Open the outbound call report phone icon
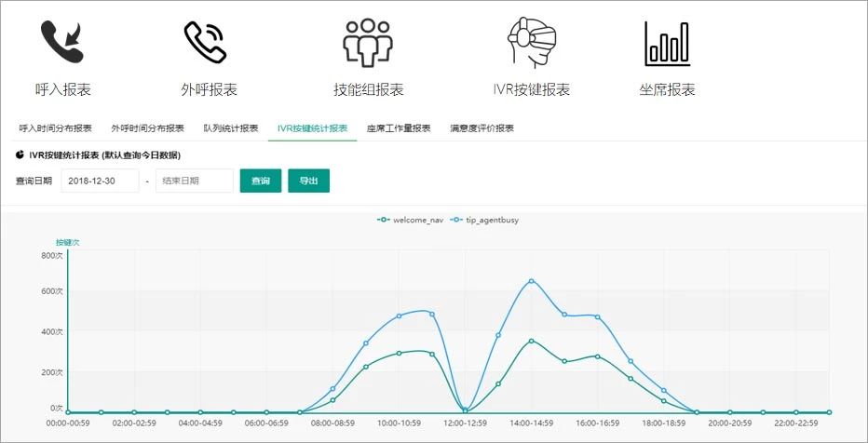Image resolution: width=868 pixels, height=443 pixels. point(205,42)
